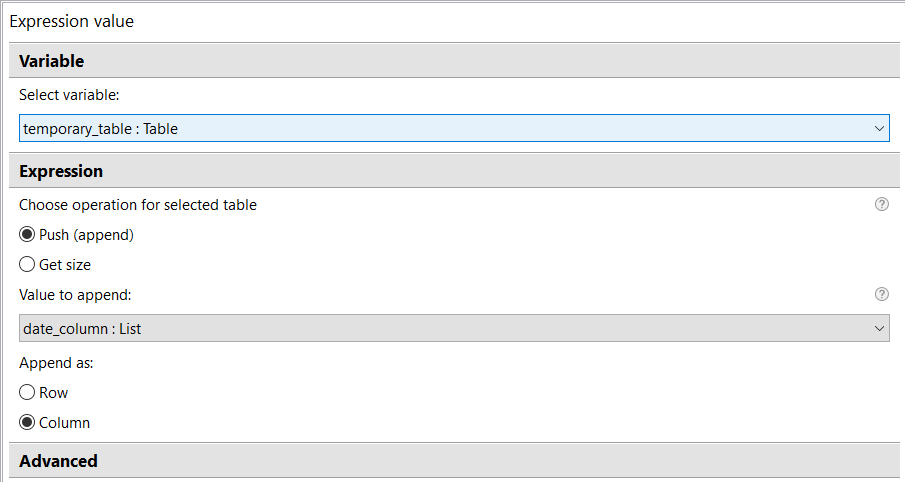
Task: Expand the Advanced section
Action: click(x=454, y=461)
